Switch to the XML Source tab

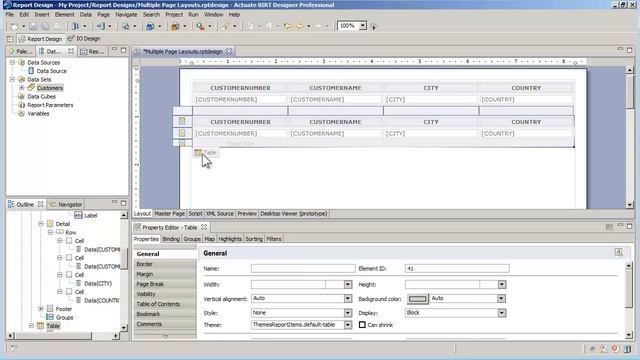[220, 213]
